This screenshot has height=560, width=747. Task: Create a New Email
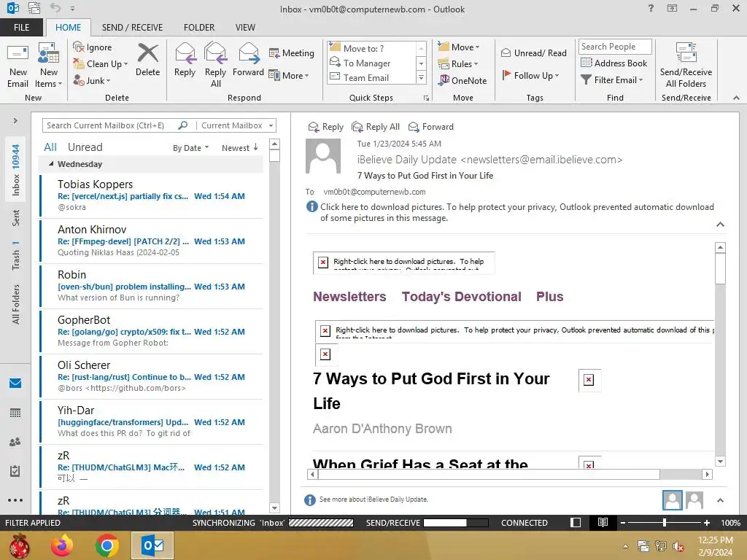click(18, 66)
